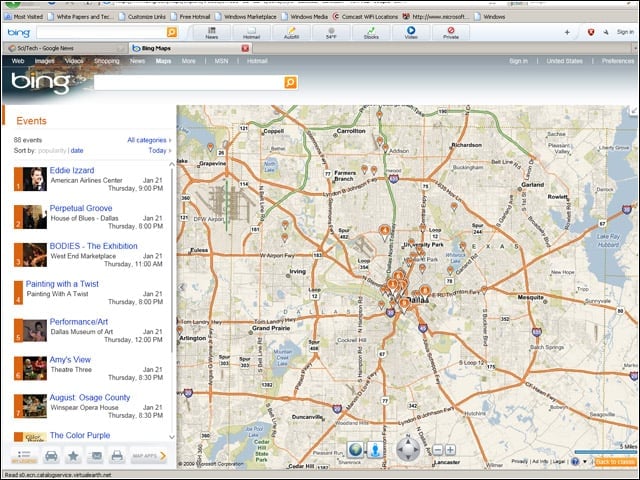Open the Eddie Izzard event
Viewport: 640px width, 480px height.
[x=72, y=170]
